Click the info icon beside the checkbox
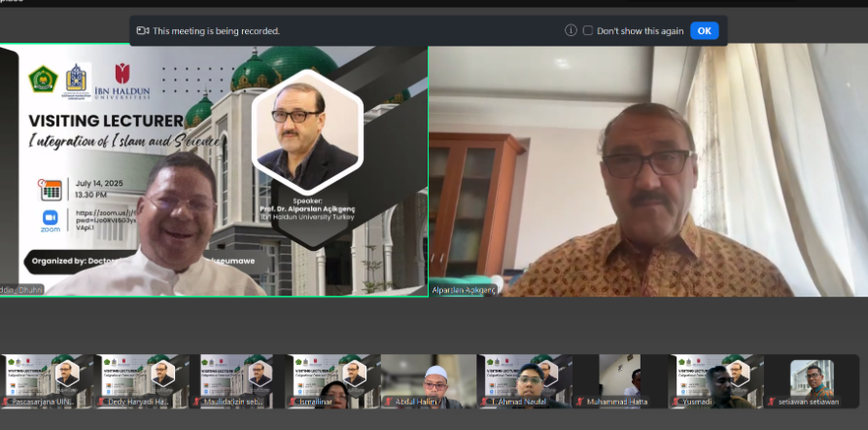 (571, 30)
